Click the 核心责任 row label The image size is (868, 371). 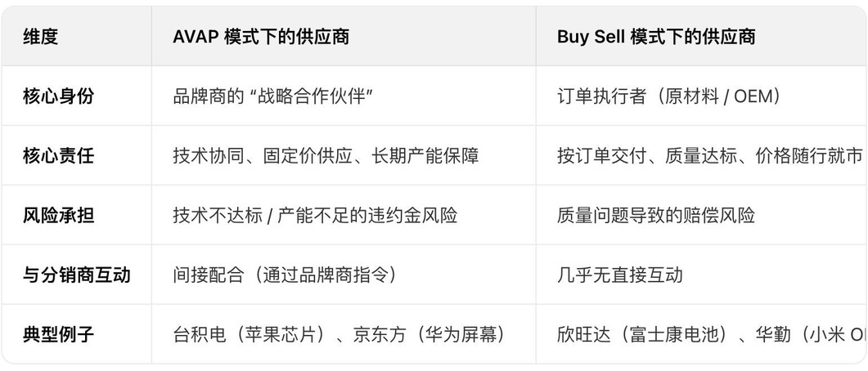[58, 155]
